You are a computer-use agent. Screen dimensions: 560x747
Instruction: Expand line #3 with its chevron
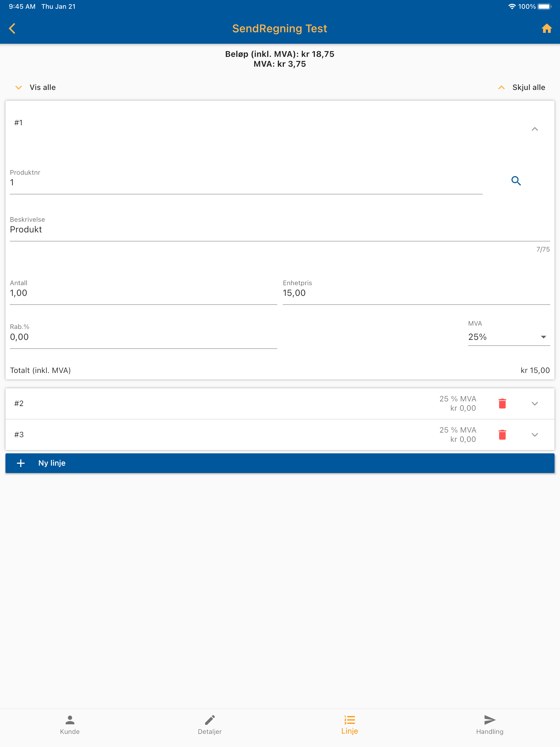535,435
